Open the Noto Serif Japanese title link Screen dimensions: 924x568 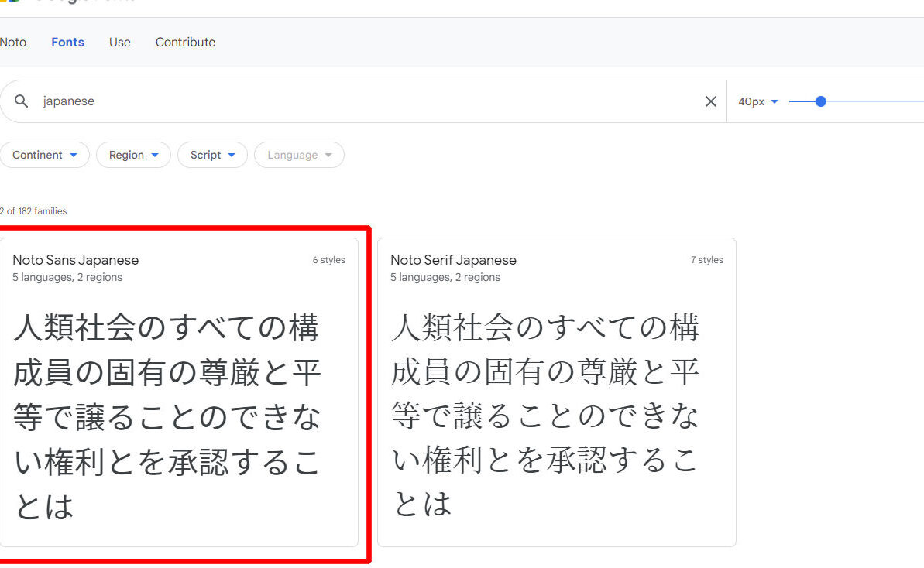click(x=453, y=260)
